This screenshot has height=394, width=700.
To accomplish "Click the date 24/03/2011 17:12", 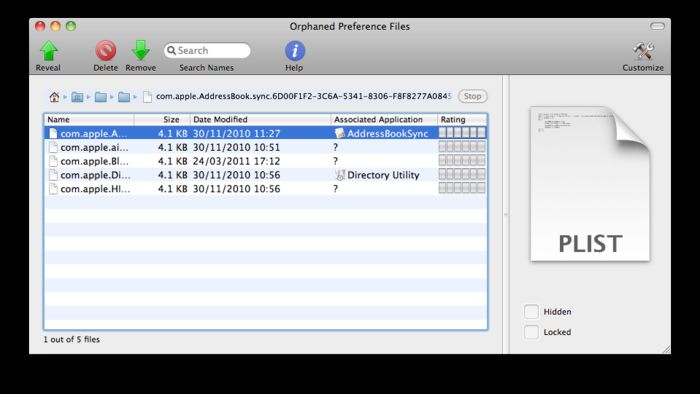I will pos(237,161).
